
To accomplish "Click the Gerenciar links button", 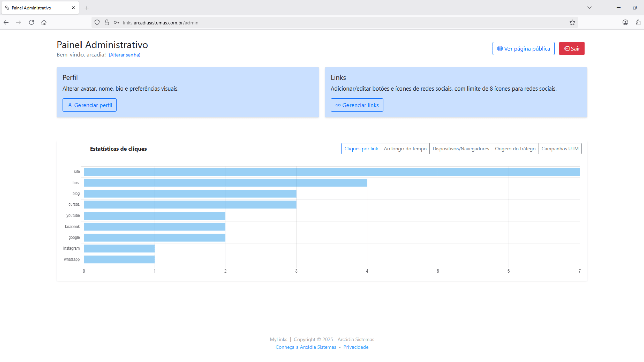I will pos(357,105).
